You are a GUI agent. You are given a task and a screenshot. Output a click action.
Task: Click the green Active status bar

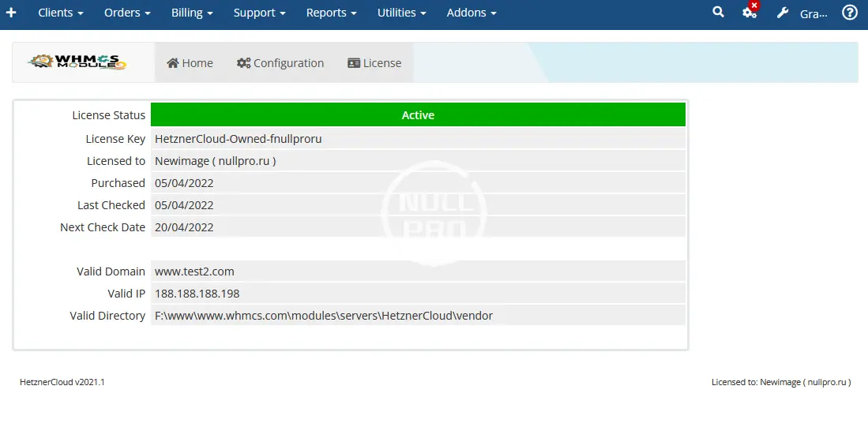point(418,115)
